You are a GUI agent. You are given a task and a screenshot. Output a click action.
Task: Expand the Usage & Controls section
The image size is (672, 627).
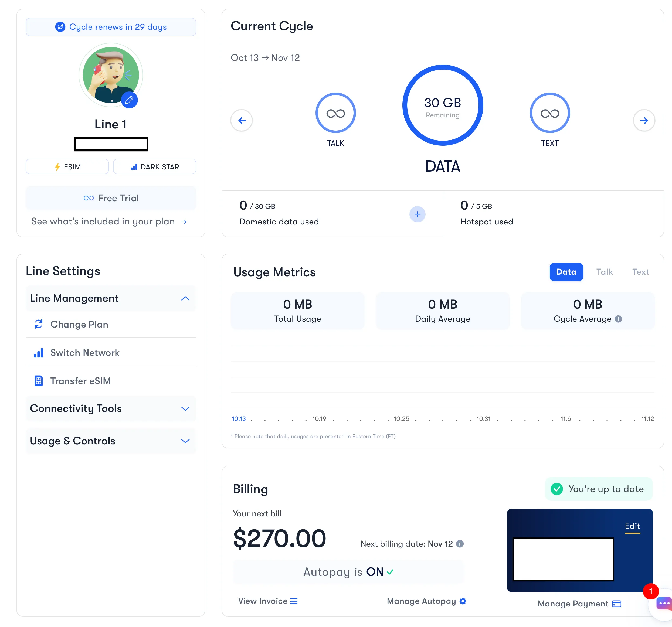point(185,441)
